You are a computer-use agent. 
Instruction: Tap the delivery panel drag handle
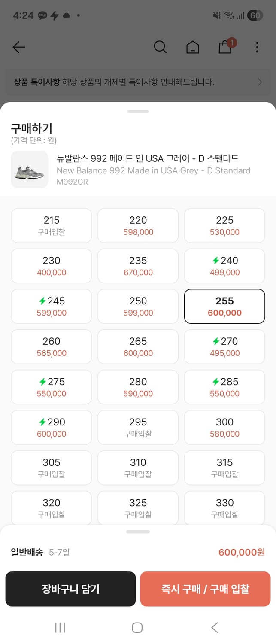pos(138,532)
